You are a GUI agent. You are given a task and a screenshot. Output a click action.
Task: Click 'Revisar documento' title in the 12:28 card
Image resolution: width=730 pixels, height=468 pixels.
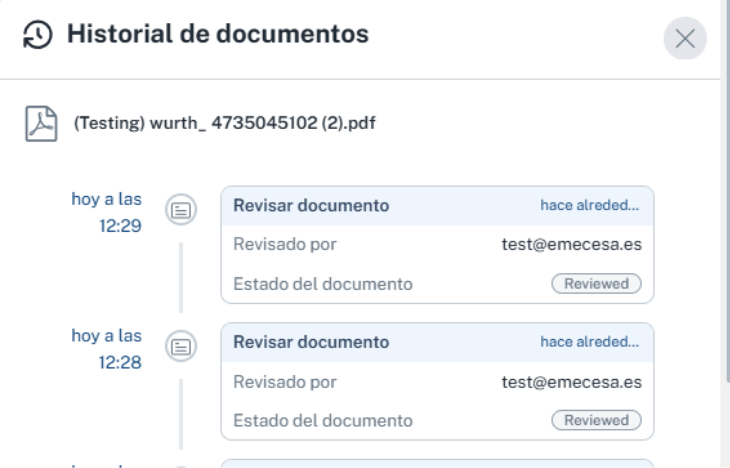click(311, 342)
